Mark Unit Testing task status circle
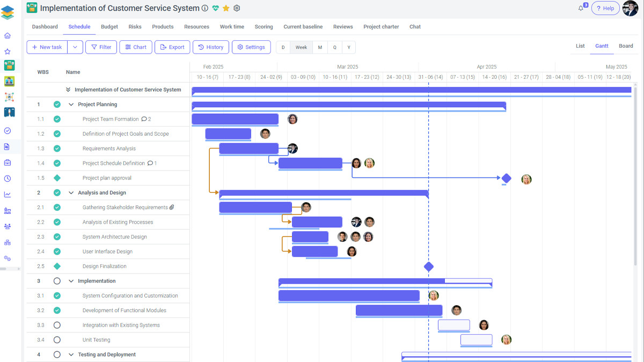This screenshot has width=644, height=362. click(57, 340)
